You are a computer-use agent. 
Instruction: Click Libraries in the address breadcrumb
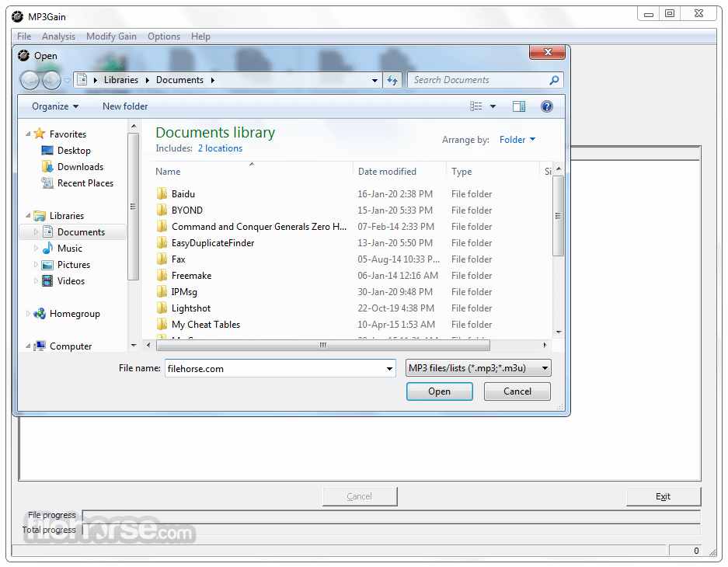(120, 80)
